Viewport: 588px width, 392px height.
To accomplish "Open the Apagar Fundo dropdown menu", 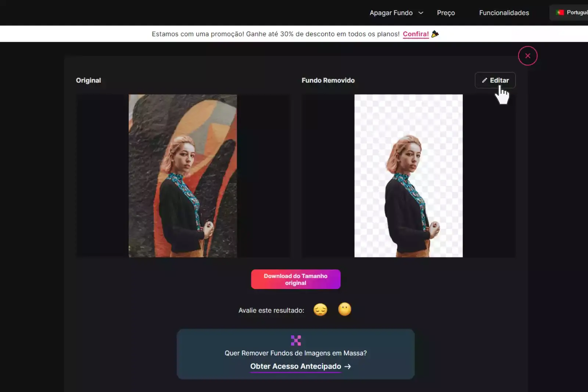I will (396, 13).
